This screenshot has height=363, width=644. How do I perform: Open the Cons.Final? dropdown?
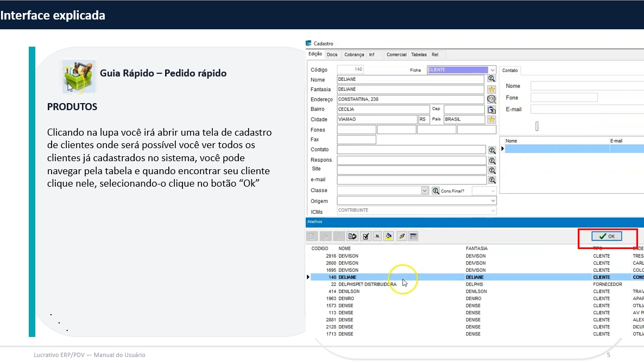[492, 191]
